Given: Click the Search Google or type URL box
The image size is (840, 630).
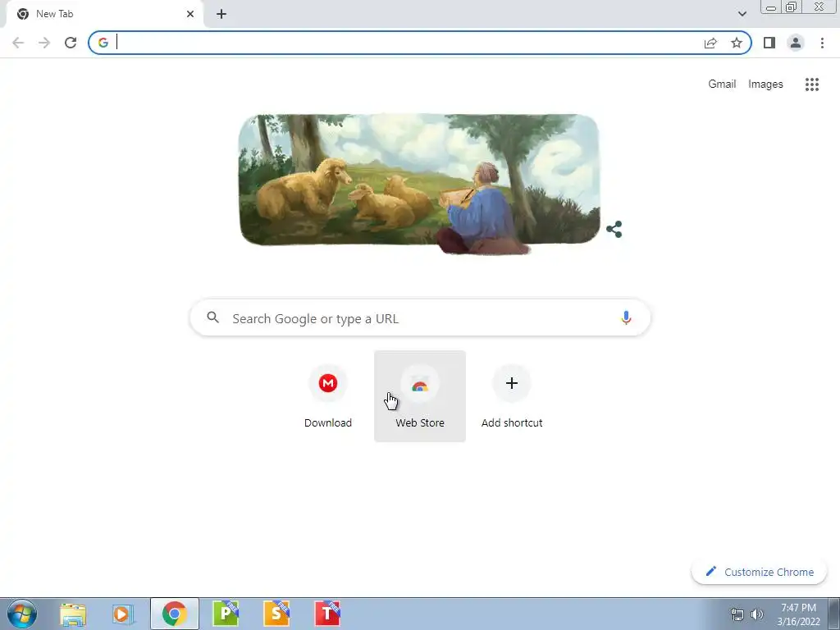Looking at the screenshot, I should point(420,317).
